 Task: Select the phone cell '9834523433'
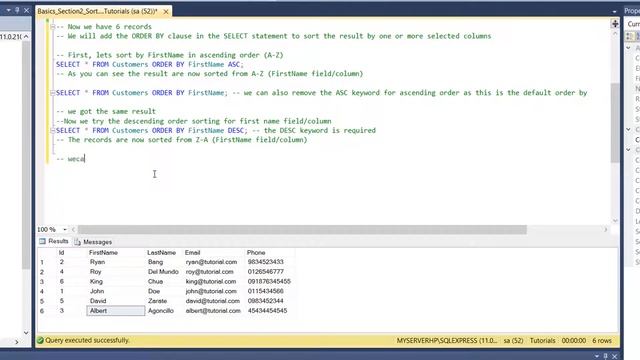(x=269, y=262)
